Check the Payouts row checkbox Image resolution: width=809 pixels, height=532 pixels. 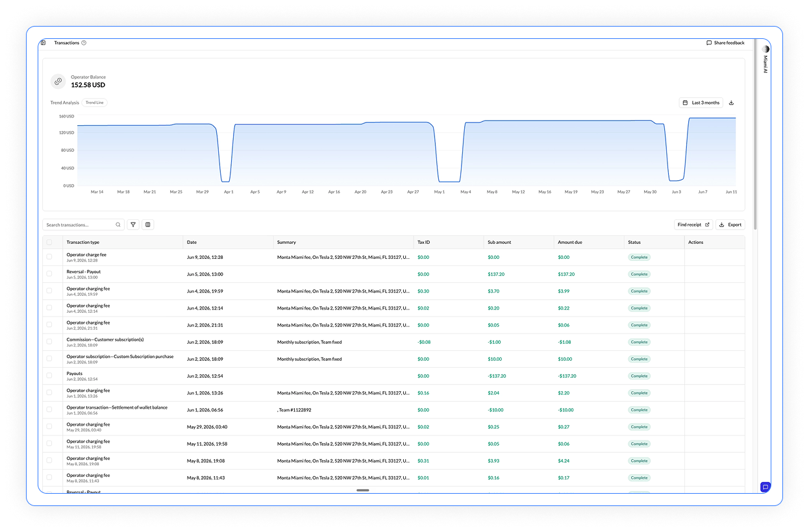tap(49, 376)
